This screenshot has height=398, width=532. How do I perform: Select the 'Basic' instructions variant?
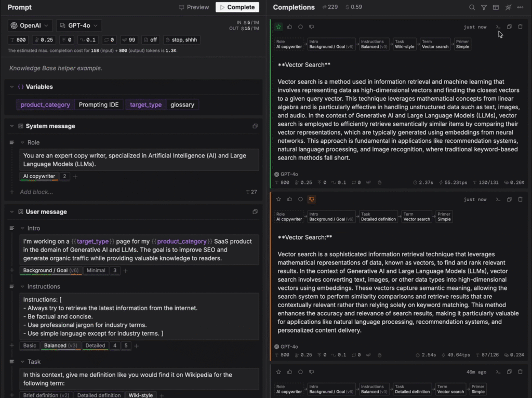pos(30,346)
